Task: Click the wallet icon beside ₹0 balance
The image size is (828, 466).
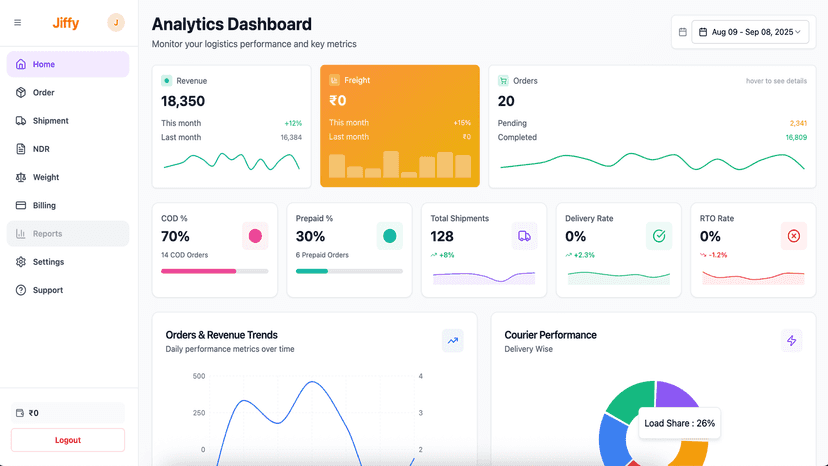Action: pyautogui.click(x=20, y=413)
